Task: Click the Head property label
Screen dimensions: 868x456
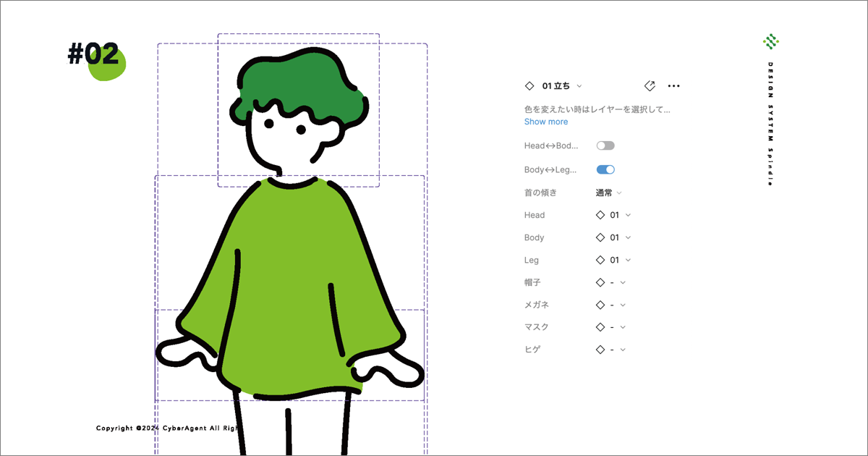Action: coord(535,215)
